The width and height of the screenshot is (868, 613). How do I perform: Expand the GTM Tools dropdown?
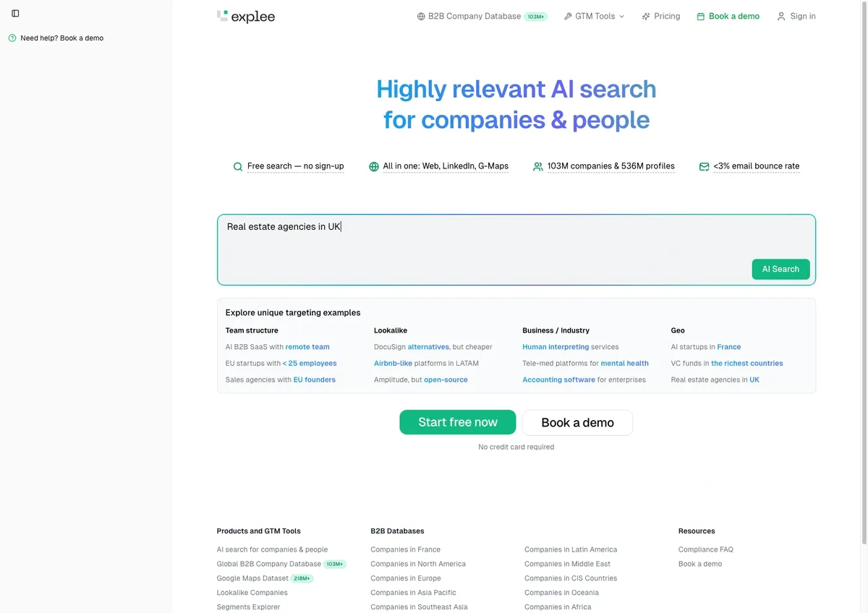point(594,16)
